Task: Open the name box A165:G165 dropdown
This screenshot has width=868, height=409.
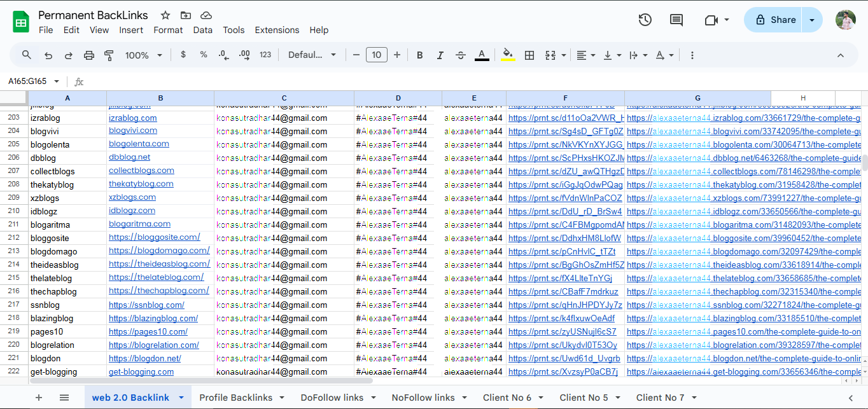Action: coord(57,81)
